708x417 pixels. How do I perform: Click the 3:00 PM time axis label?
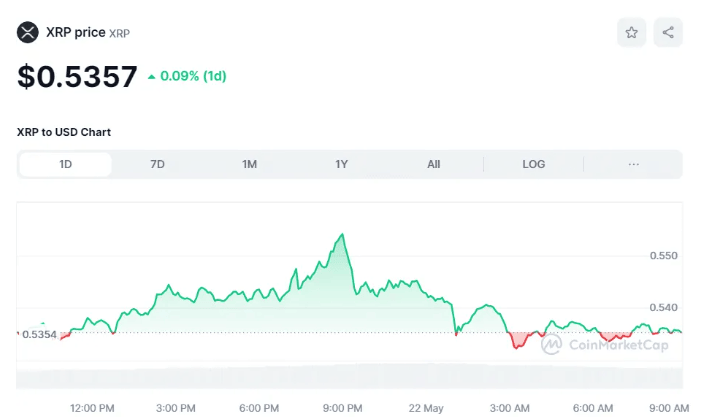[x=176, y=408]
